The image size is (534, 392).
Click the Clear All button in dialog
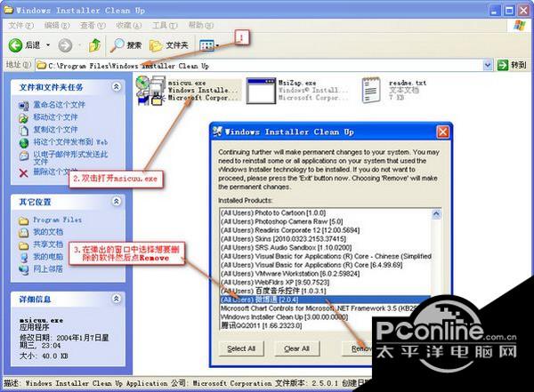coord(296,348)
